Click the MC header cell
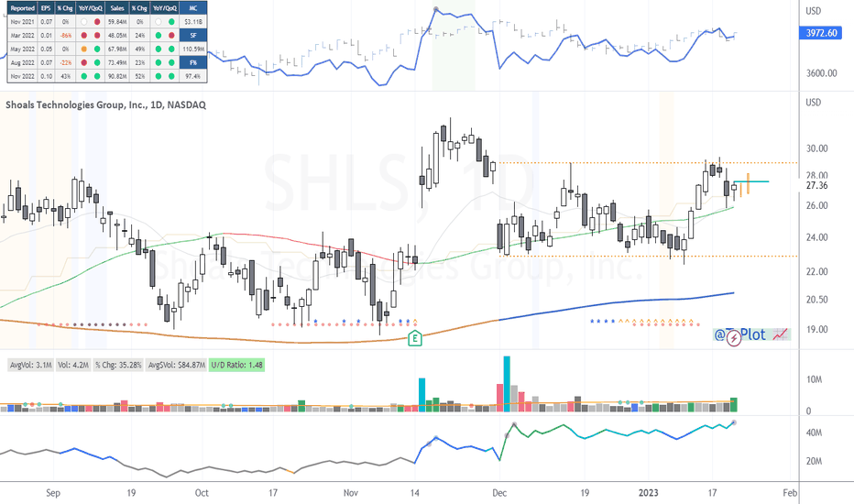Image resolution: width=854 pixels, height=504 pixels. tap(193, 8)
